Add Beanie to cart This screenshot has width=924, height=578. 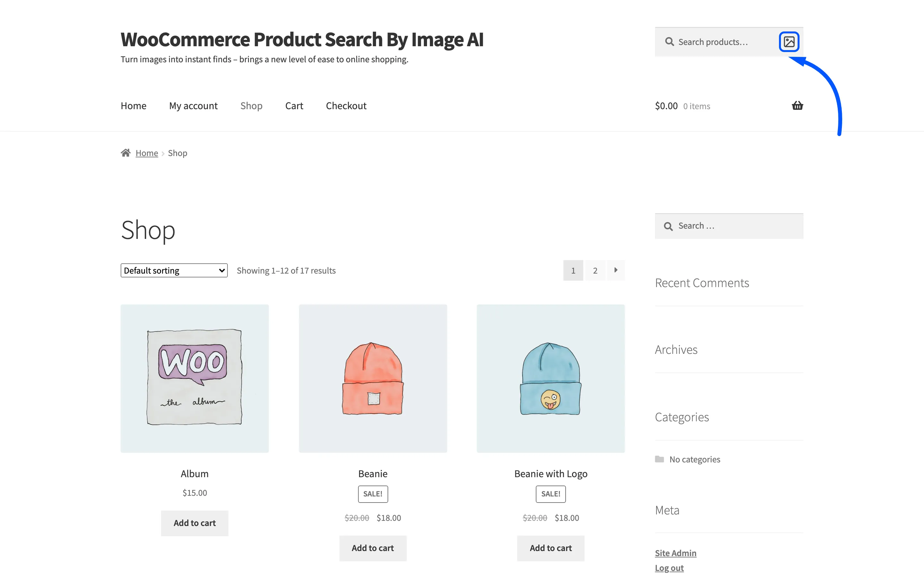click(x=373, y=548)
